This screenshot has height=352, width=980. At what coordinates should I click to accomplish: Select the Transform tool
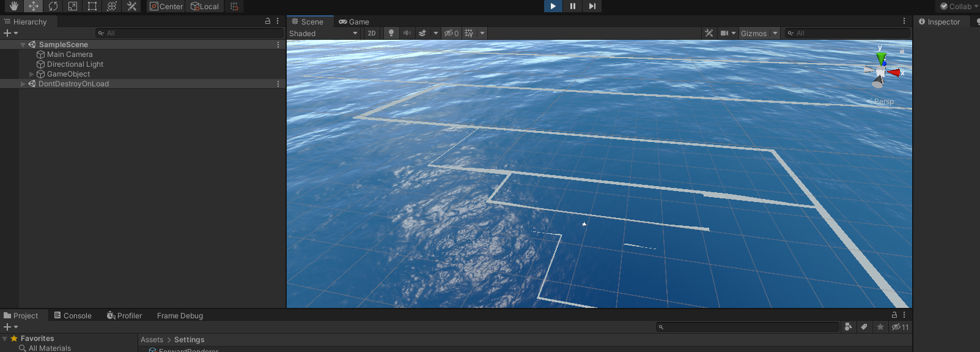(x=112, y=6)
